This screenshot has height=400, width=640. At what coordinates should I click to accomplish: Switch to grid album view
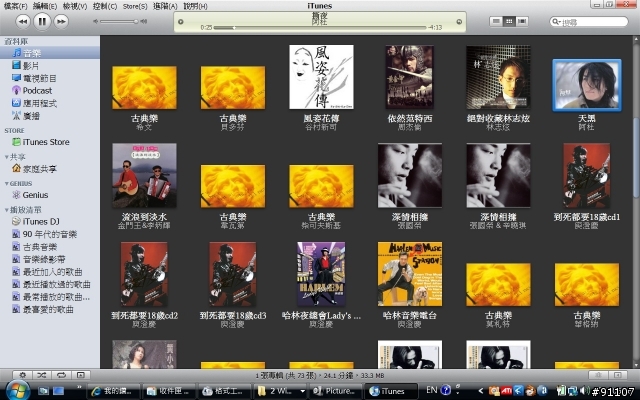(x=509, y=21)
